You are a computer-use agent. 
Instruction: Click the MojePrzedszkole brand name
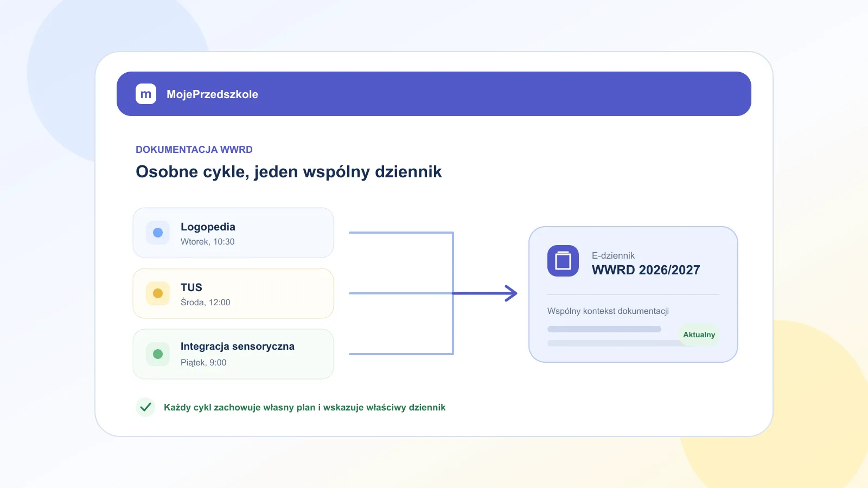click(x=212, y=94)
